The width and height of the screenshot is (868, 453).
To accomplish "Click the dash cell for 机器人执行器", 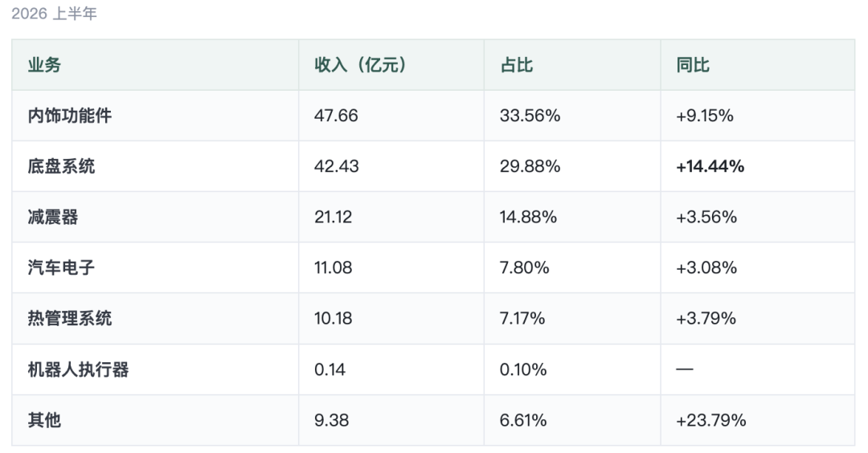I will coord(685,369).
